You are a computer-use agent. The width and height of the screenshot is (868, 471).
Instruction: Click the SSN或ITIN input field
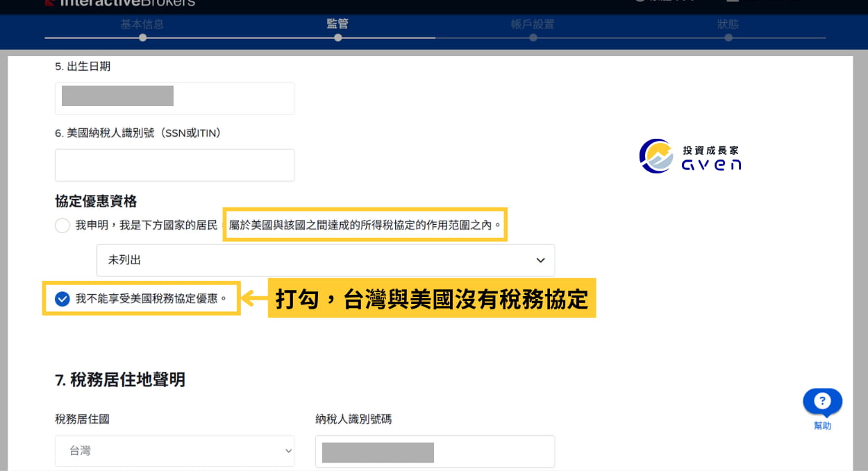(175, 165)
